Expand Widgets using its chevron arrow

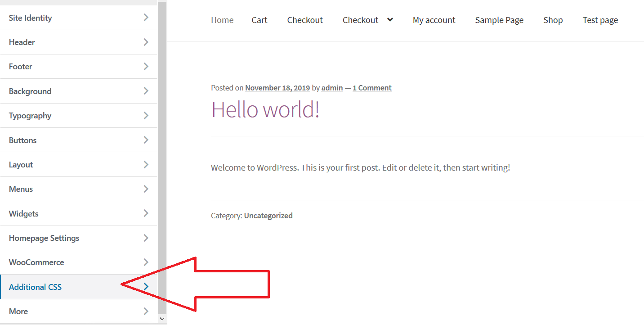(146, 213)
